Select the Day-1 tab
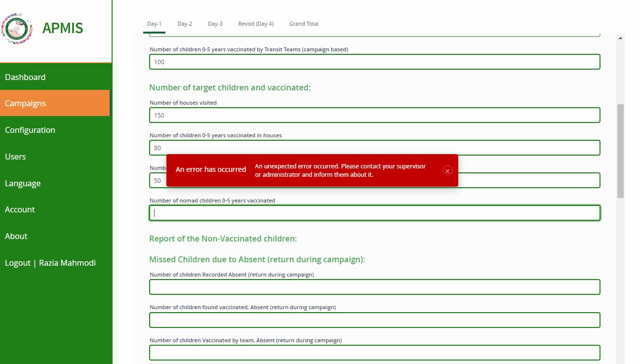 pyautogui.click(x=154, y=23)
